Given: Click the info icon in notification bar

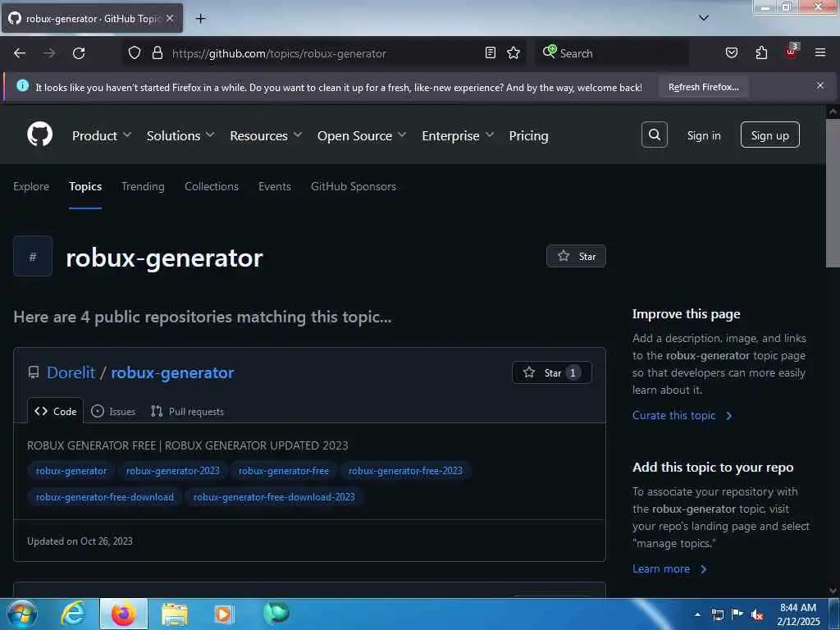Looking at the screenshot, I should (x=22, y=85).
